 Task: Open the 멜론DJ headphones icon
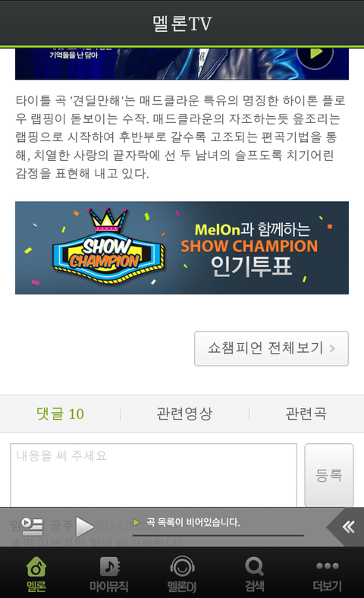pos(182,567)
